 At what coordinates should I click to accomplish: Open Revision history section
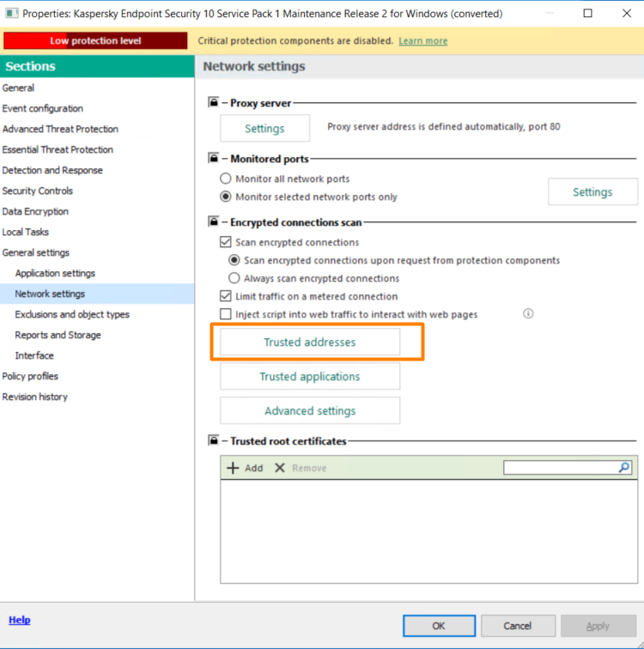tap(34, 397)
